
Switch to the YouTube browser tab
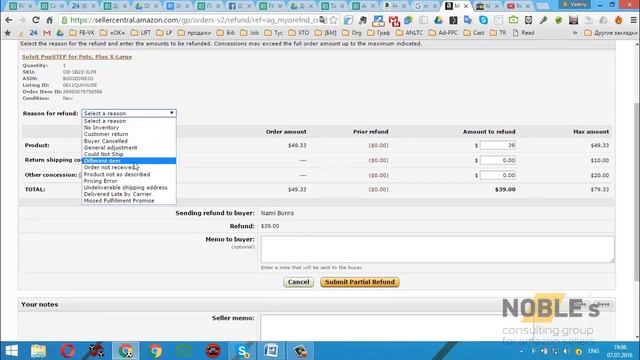coord(517,6)
